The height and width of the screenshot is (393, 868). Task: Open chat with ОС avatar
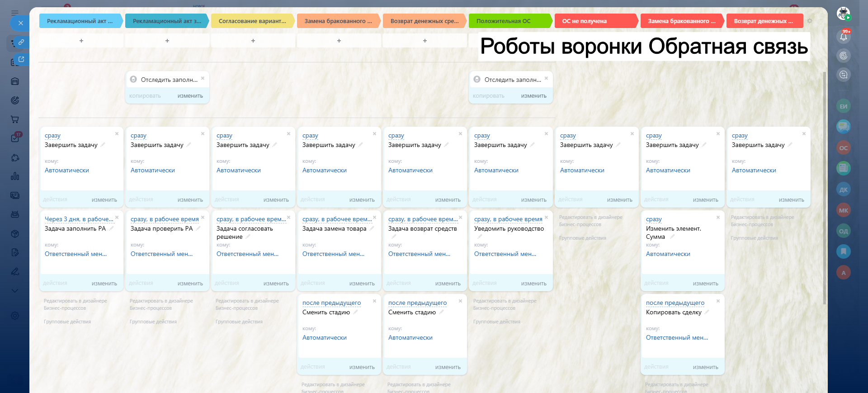(844, 148)
